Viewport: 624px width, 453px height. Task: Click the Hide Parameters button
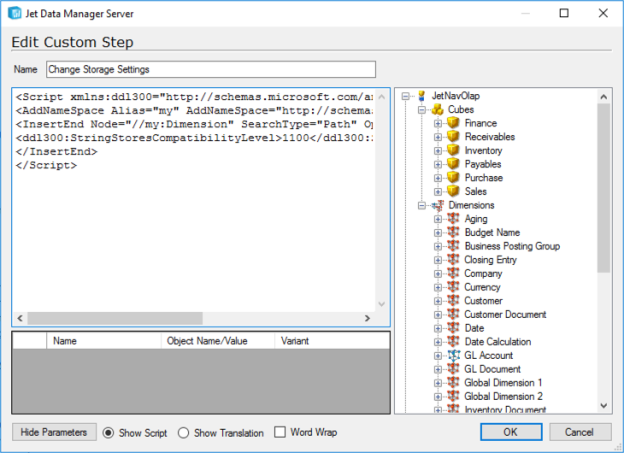pos(54,432)
